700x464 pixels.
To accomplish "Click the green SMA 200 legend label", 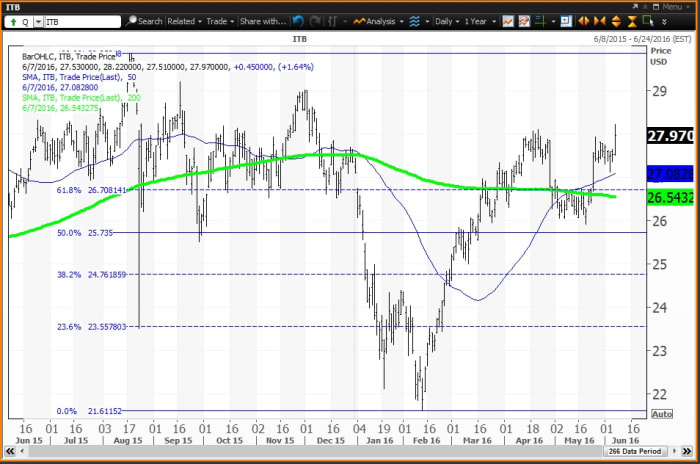I will (x=81, y=98).
